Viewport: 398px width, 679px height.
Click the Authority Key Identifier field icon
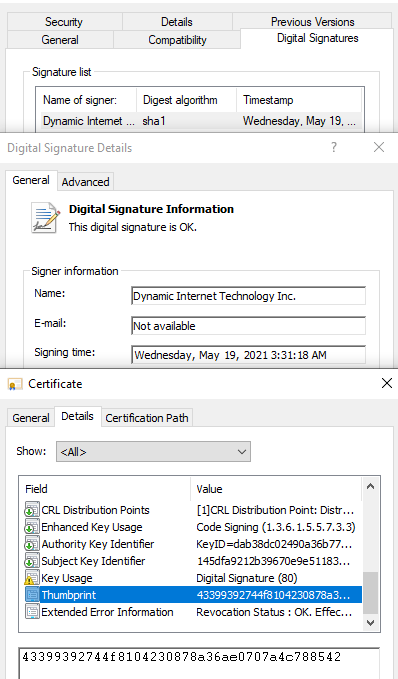tap(32, 544)
